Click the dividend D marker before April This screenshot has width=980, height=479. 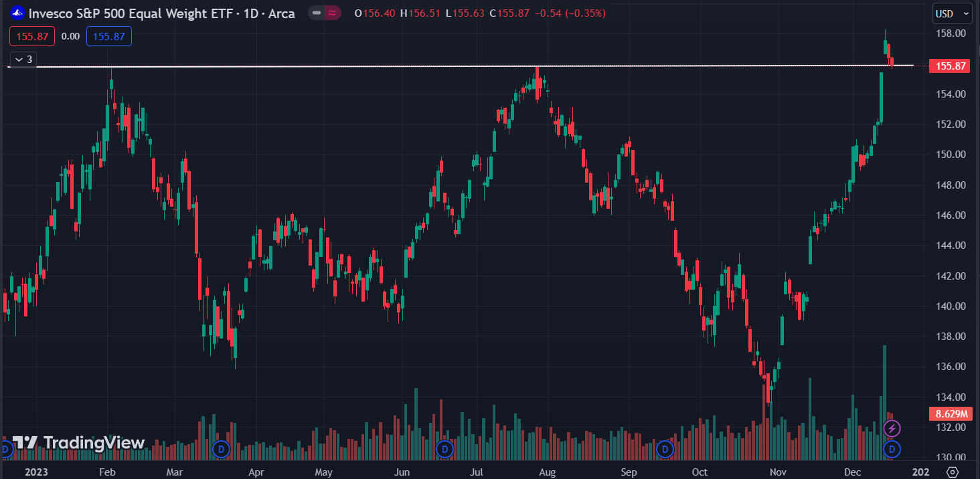click(x=220, y=448)
